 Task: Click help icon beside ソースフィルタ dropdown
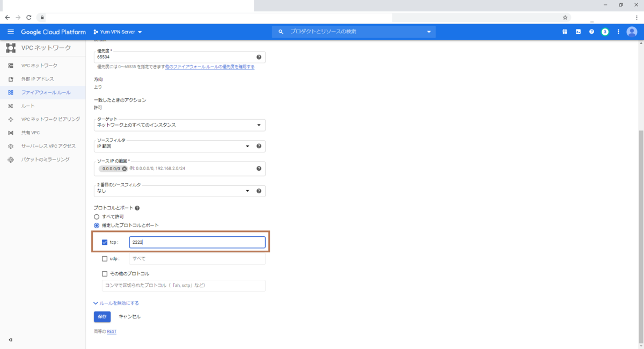click(x=259, y=146)
